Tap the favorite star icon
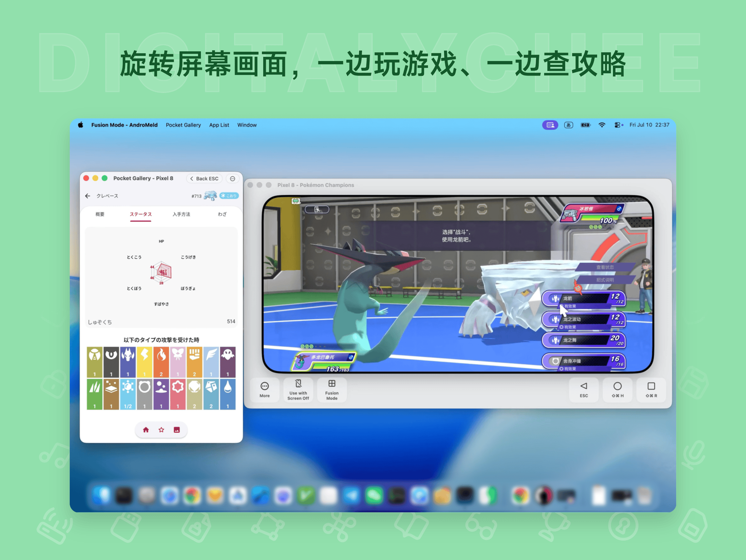746x560 pixels. pyautogui.click(x=161, y=430)
